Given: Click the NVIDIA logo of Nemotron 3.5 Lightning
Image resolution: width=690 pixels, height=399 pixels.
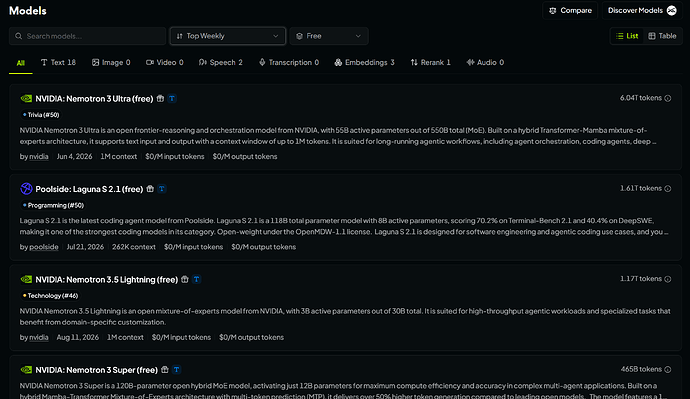Looking at the screenshot, I should (26, 279).
